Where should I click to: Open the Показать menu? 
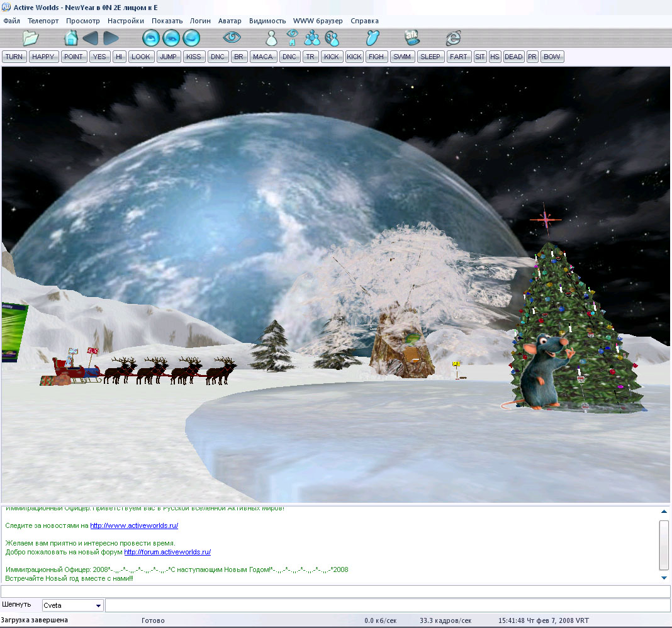pyautogui.click(x=167, y=21)
